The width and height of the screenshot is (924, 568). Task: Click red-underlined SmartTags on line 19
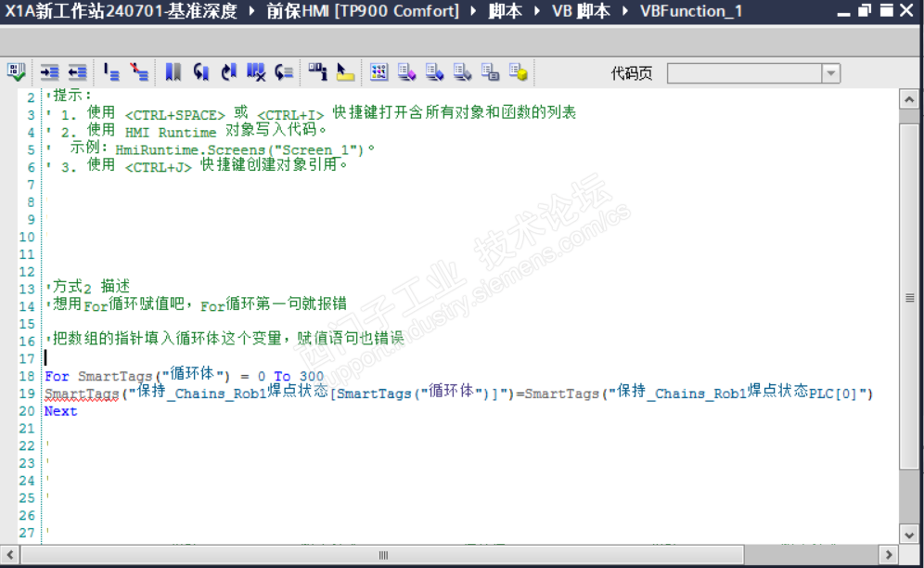click(x=82, y=394)
